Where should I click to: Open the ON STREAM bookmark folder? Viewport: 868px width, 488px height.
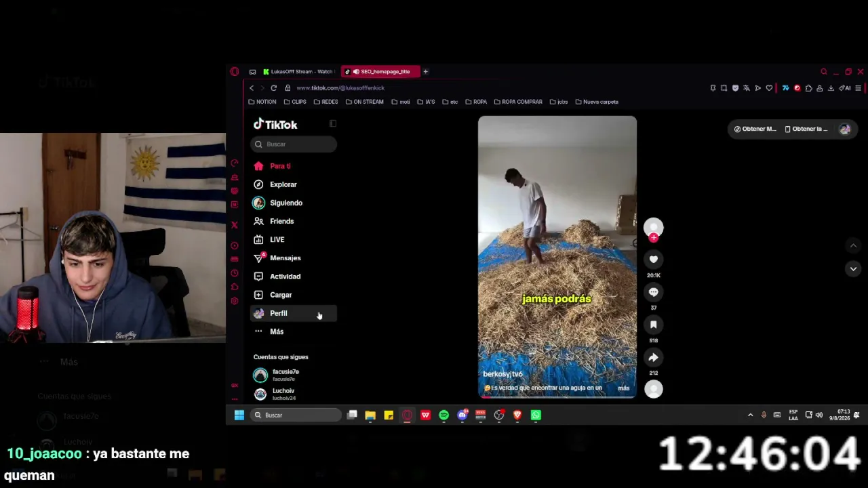pos(365,102)
